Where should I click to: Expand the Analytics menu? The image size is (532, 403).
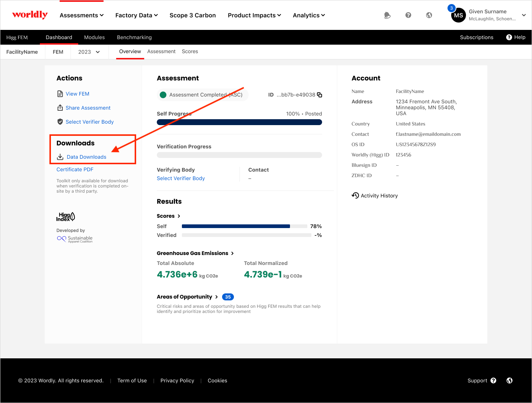tap(309, 15)
